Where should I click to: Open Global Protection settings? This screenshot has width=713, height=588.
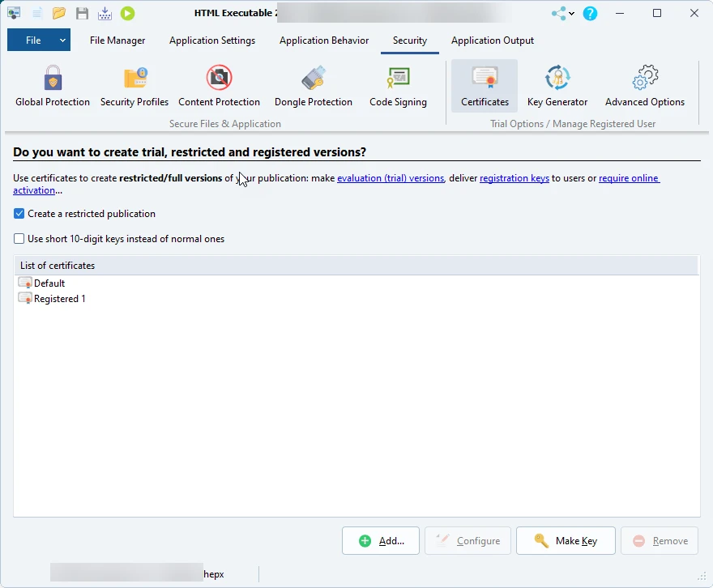coord(52,85)
